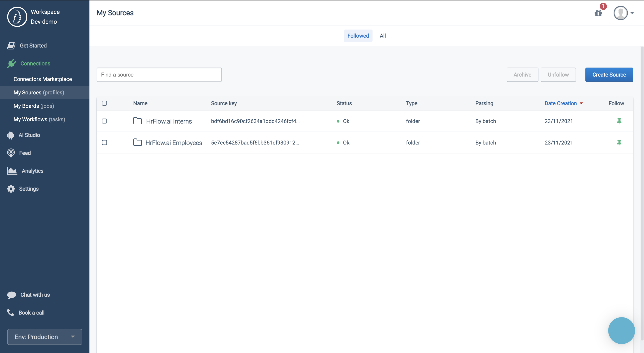Screen dimensions: 644x353
Task: Open the gift notifications icon
Action: point(598,13)
